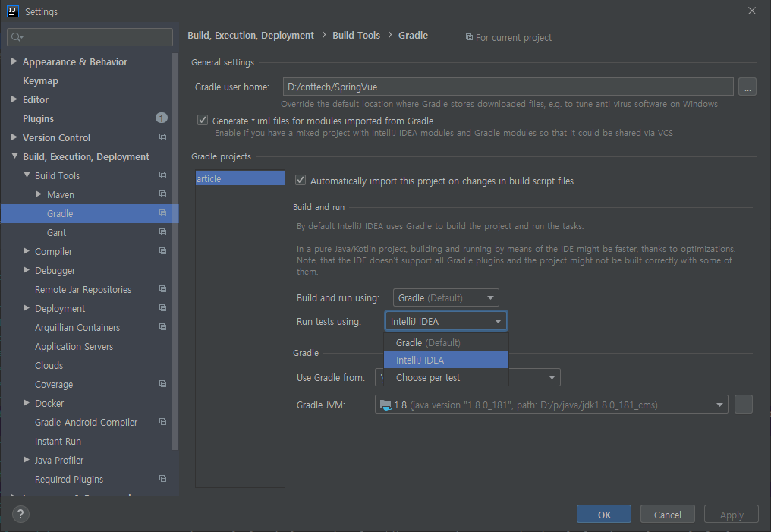The image size is (771, 532).
Task: Expand the Compiler node
Action: coord(27,250)
